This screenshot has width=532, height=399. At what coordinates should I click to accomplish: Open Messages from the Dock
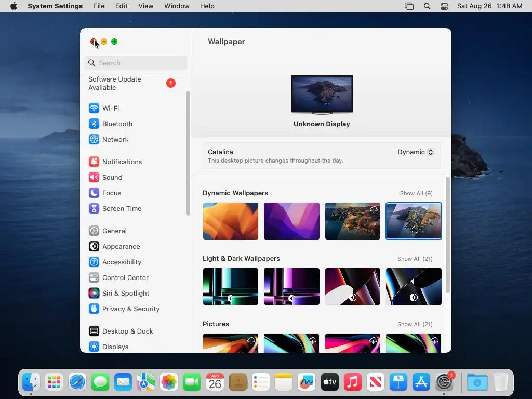100,382
